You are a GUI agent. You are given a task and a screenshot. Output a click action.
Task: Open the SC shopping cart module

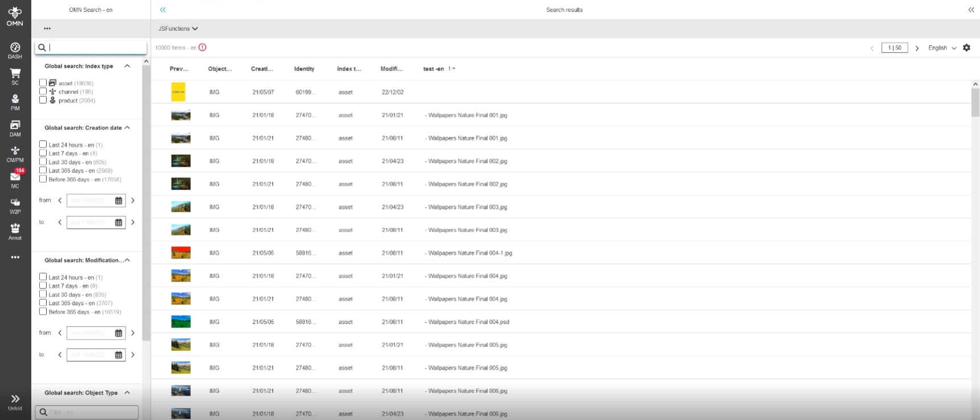click(x=15, y=76)
